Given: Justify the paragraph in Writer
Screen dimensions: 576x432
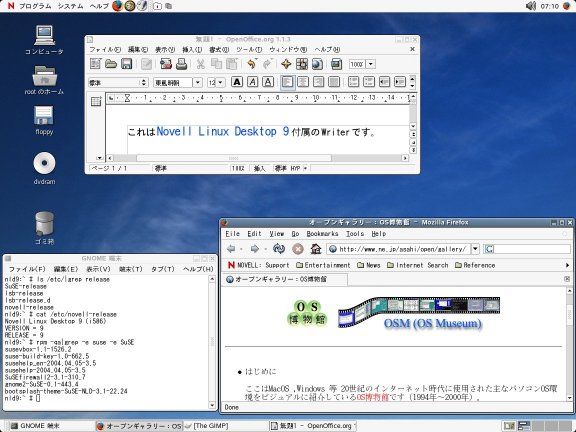Looking at the screenshot, I should [334, 82].
